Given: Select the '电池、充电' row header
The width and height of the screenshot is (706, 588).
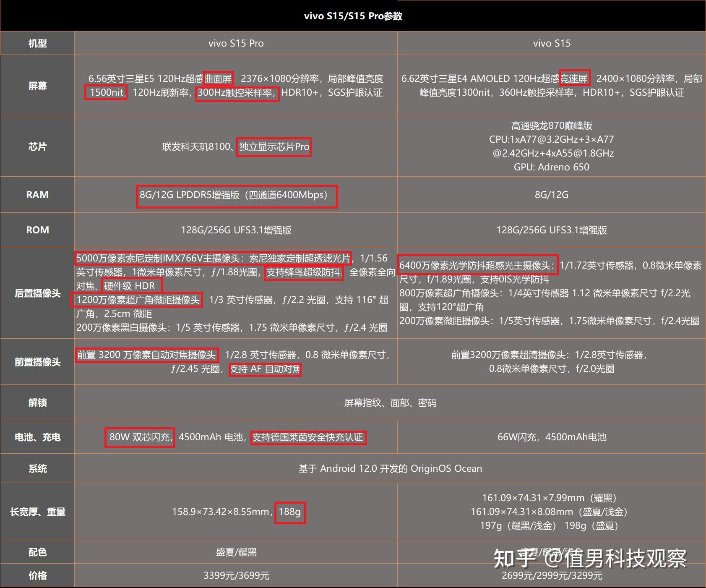Looking at the screenshot, I should pos(37,437).
